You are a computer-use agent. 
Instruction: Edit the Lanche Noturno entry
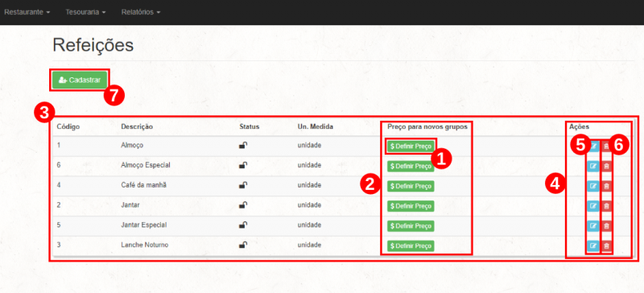pyautogui.click(x=592, y=246)
